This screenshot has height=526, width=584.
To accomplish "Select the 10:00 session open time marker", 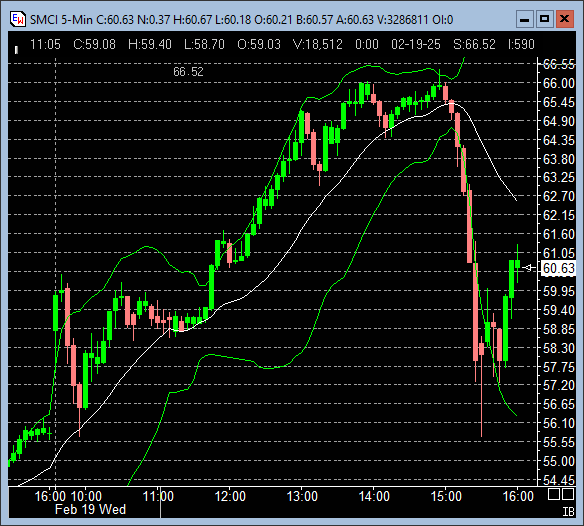I will click(86, 496).
